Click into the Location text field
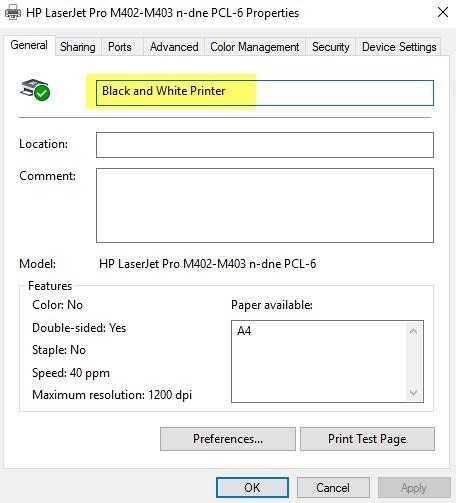The height and width of the screenshot is (503, 456). (x=265, y=145)
